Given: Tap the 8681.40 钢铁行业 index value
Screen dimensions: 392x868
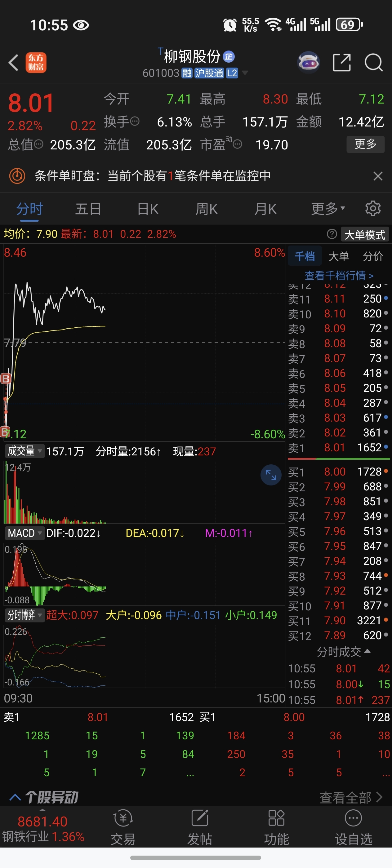Looking at the screenshot, I should tap(42, 821).
